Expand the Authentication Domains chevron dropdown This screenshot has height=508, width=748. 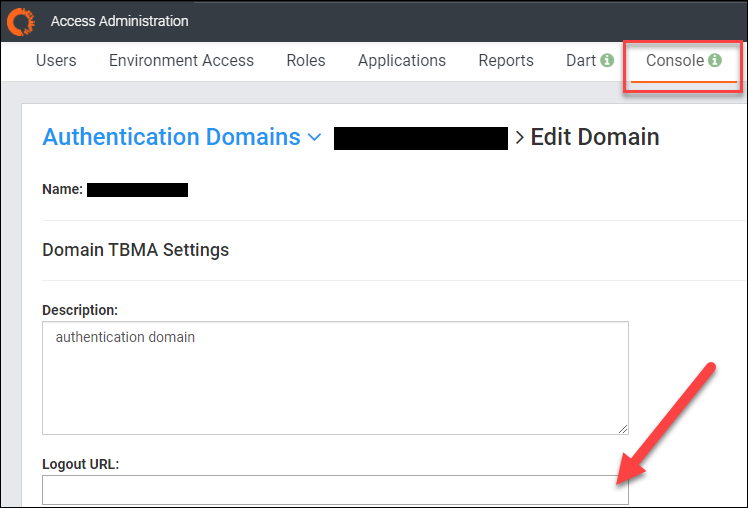coord(315,138)
